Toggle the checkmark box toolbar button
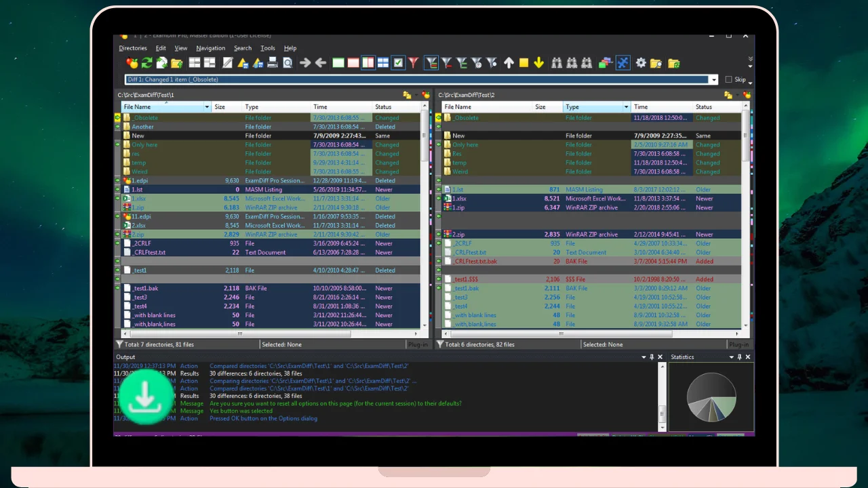The image size is (868, 488). pos(398,63)
